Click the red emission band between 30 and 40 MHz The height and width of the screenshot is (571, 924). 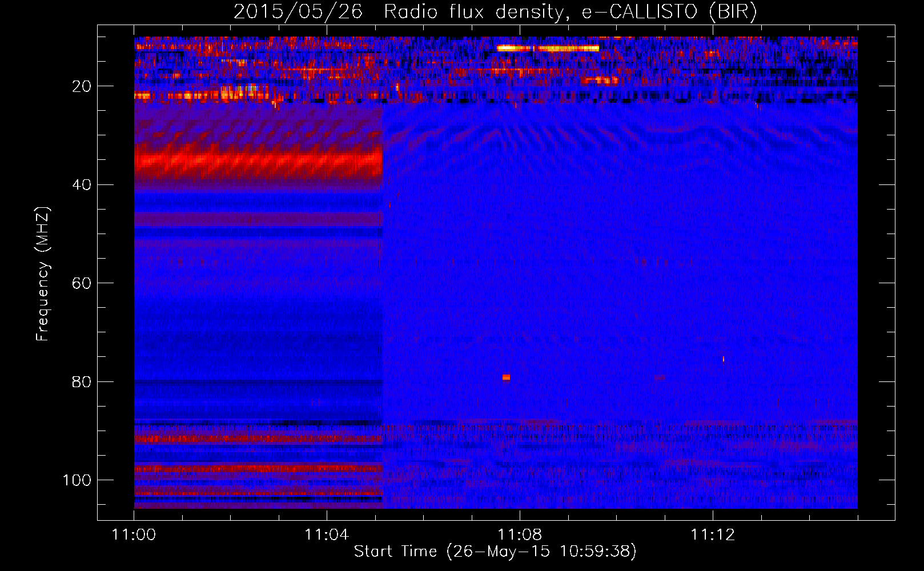[x=258, y=163]
